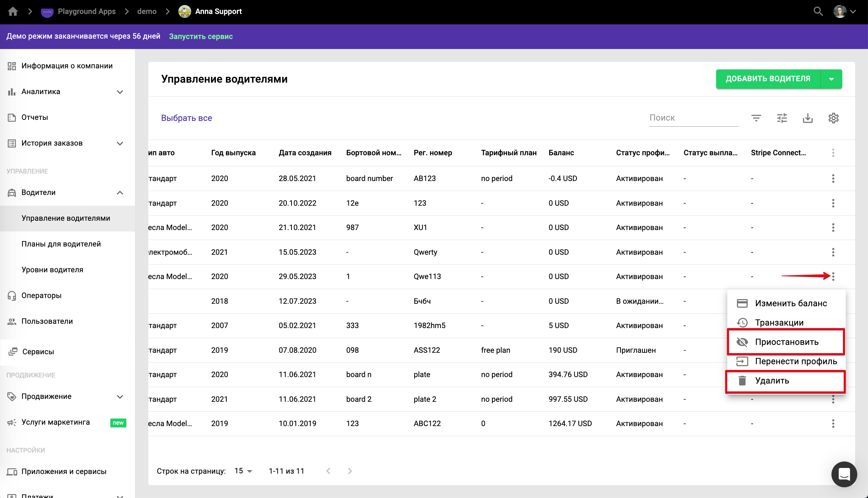868x498 pixels.
Task: Expand the Аналитика sidebar section
Action: [120, 92]
